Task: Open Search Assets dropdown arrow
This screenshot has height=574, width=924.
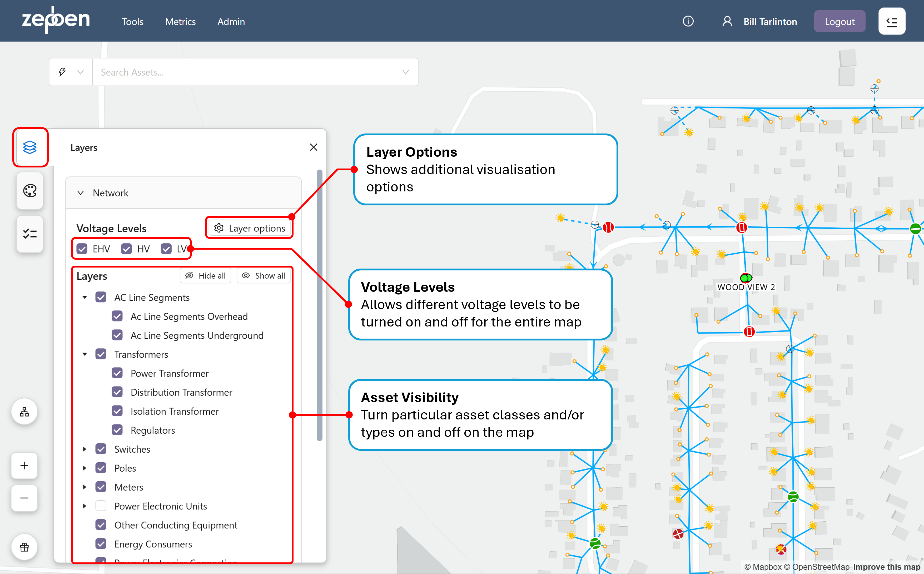Action: [405, 72]
